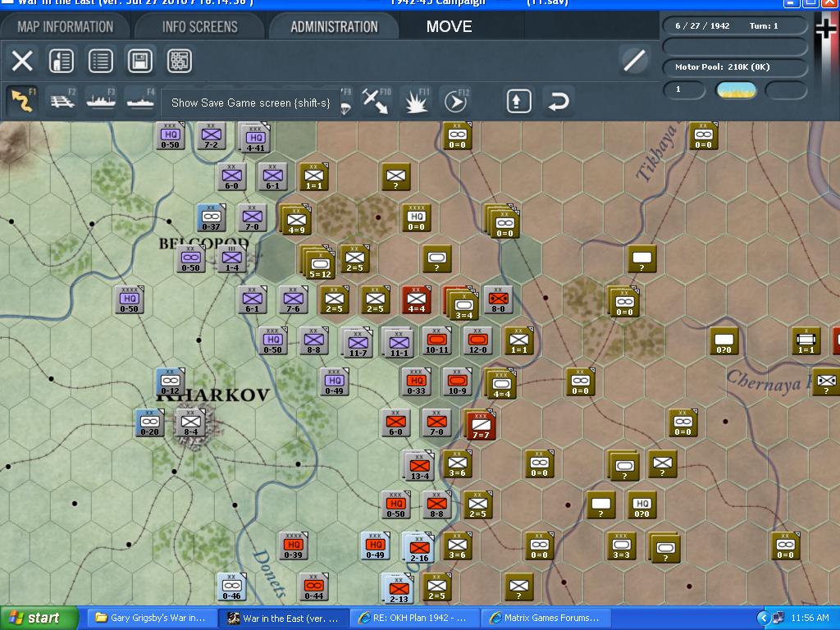840x630 pixels.
Task: Select the red HQ 0-33 counter
Action: click(x=416, y=381)
